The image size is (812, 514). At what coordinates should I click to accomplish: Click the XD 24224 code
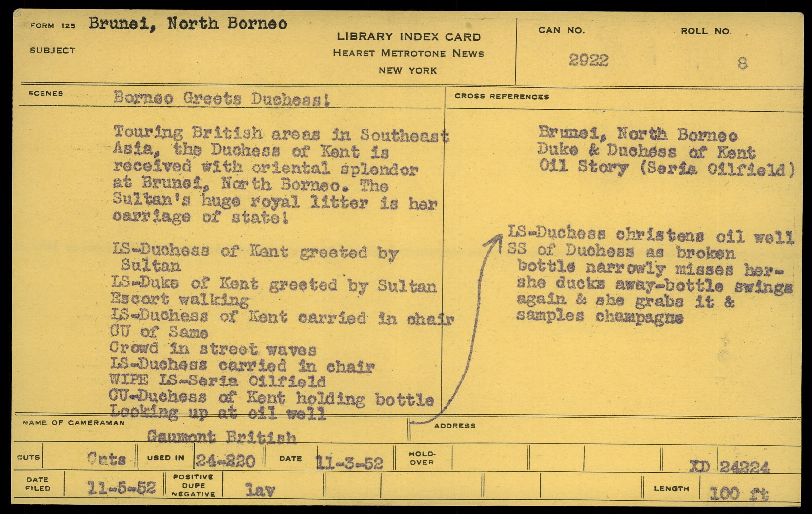coord(729,467)
